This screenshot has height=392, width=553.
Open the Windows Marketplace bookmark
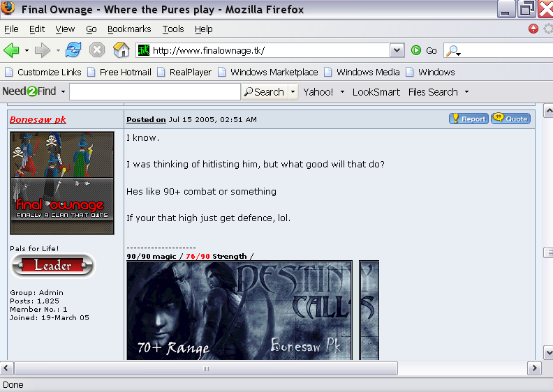tap(274, 73)
